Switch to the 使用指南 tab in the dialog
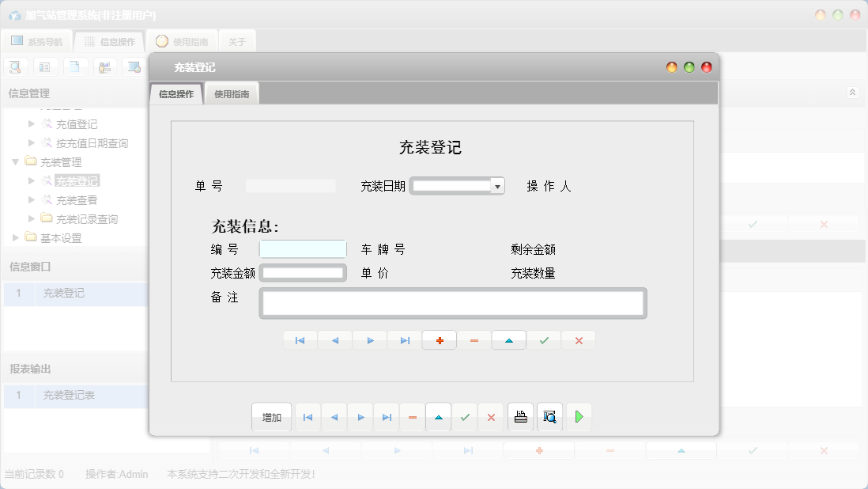 point(230,93)
